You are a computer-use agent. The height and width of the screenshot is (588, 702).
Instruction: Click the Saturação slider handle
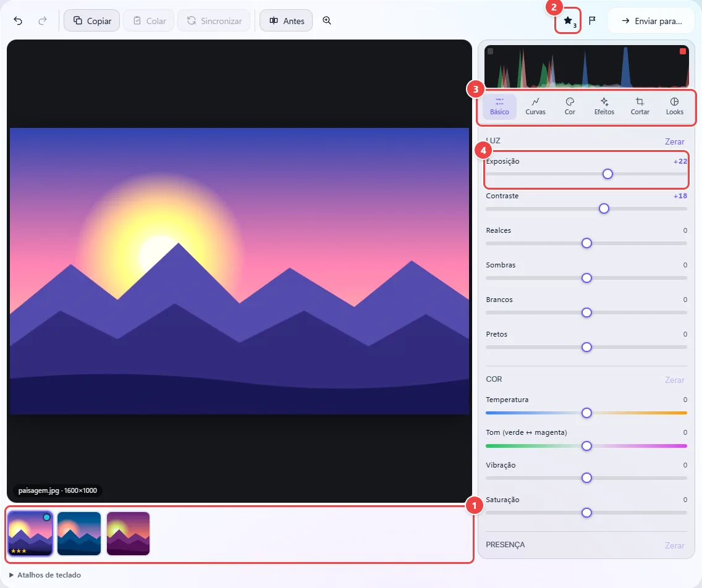[x=586, y=513]
